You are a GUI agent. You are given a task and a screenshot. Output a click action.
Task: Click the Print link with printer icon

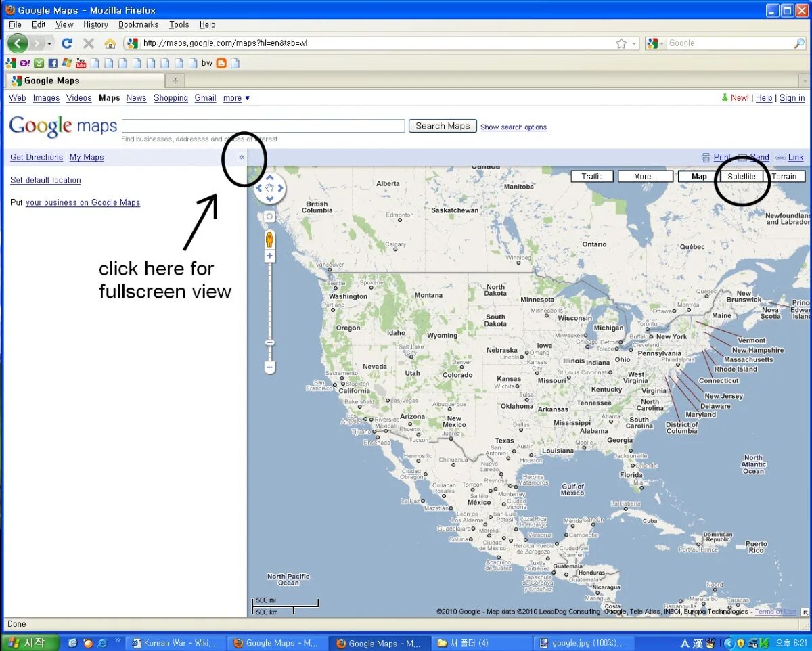click(x=716, y=157)
